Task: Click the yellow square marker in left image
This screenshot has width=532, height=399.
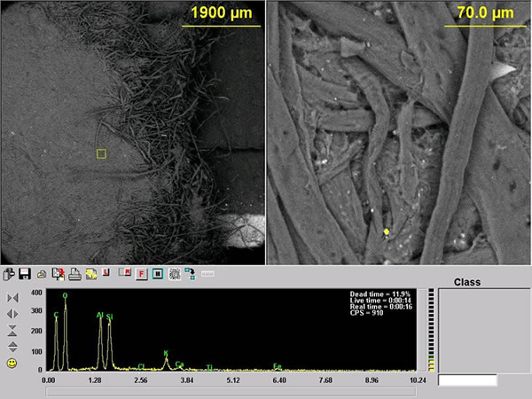Action: point(101,153)
